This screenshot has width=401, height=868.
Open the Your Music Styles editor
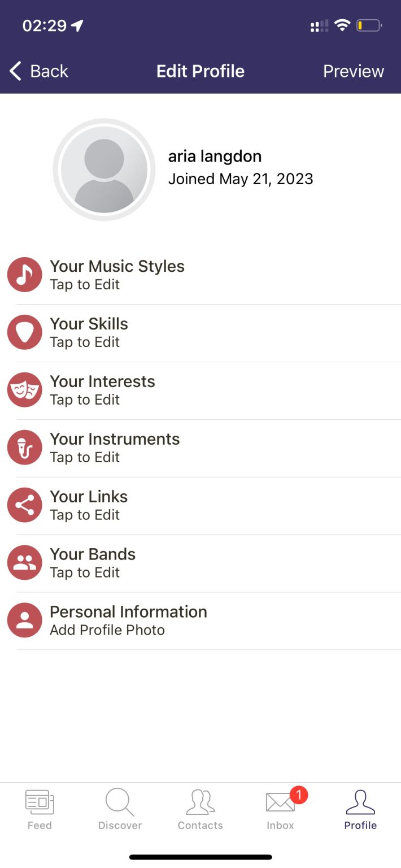coord(117,275)
